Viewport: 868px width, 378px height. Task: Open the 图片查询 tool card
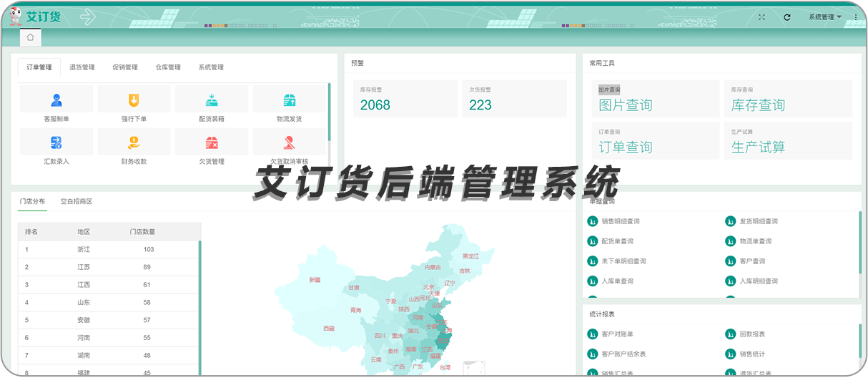click(656, 99)
